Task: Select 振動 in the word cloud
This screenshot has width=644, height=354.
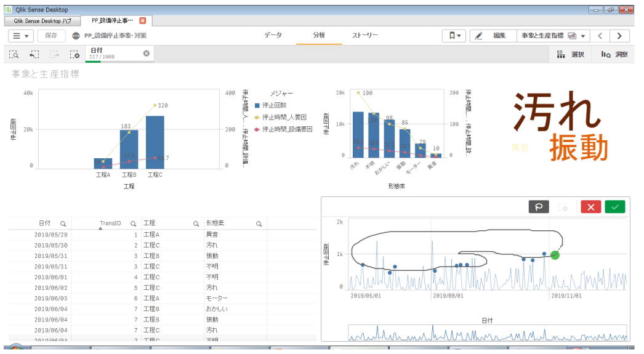Action: tap(578, 148)
